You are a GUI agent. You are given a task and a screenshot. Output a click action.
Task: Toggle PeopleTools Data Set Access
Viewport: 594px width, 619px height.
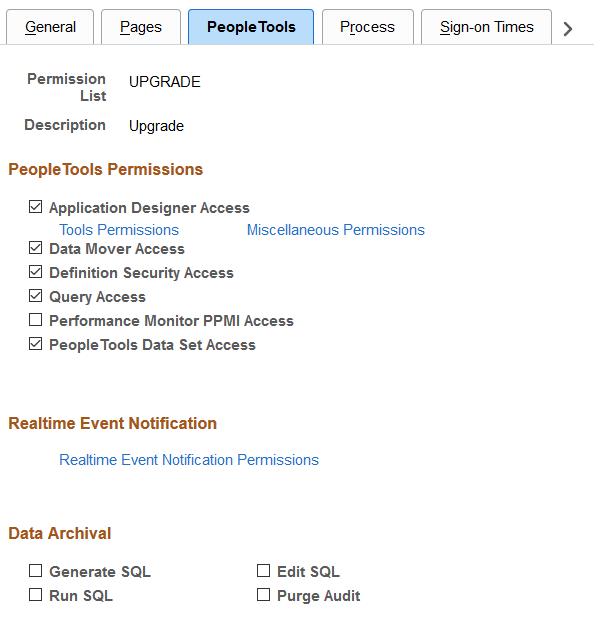pos(36,344)
